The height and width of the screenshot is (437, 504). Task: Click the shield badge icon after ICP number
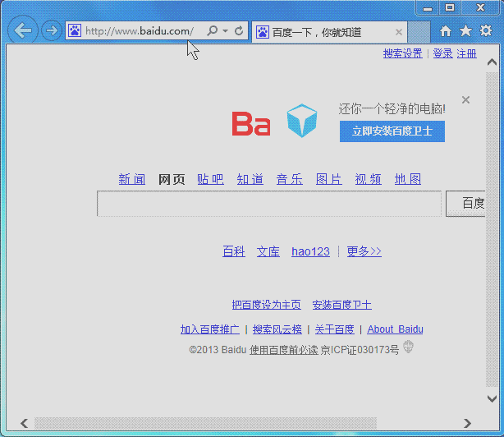(x=408, y=347)
